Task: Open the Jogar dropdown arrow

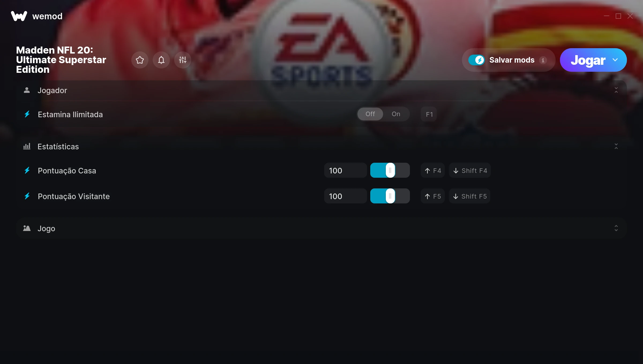Action: pos(615,60)
